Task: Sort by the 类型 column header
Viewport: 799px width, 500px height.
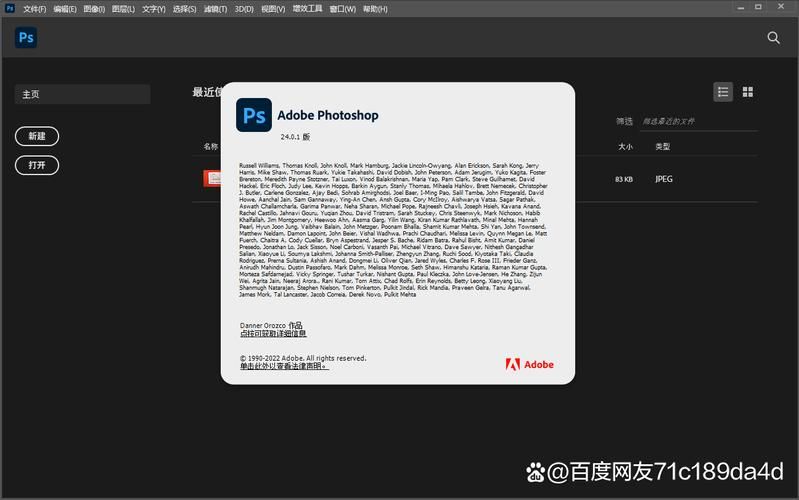Action: pos(662,147)
